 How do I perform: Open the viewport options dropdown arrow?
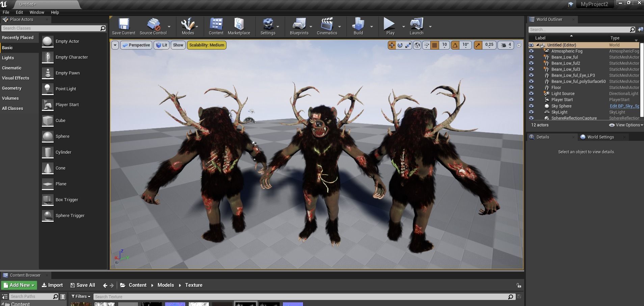[115, 45]
